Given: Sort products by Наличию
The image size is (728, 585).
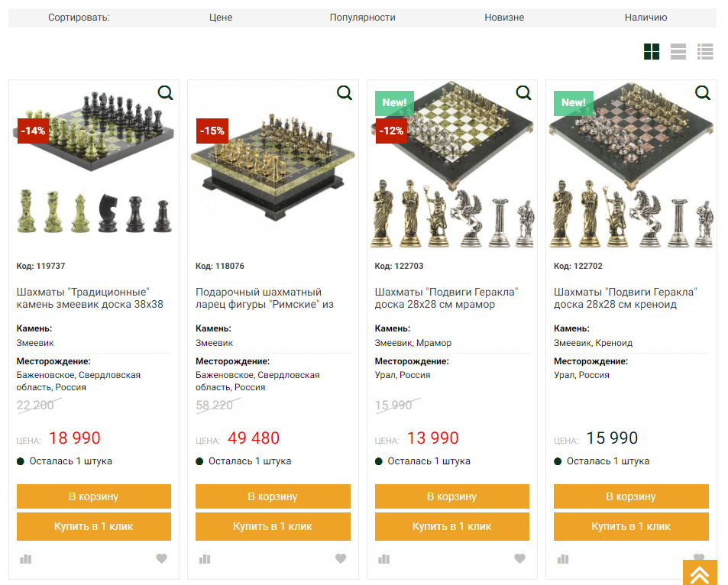Looking at the screenshot, I should click(x=645, y=18).
